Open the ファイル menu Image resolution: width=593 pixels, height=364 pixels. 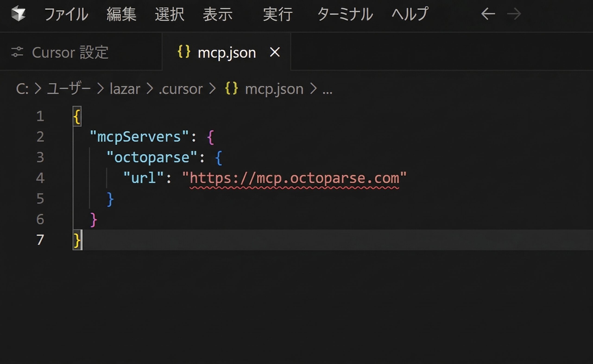pyautogui.click(x=66, y=14)
